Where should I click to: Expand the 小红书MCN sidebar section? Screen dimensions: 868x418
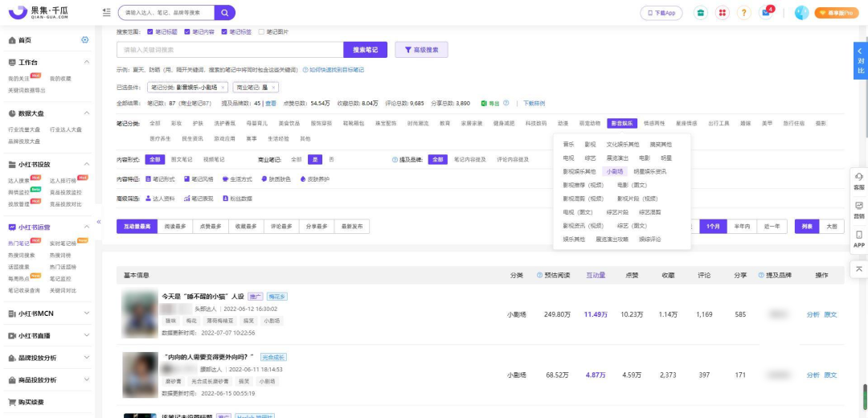tap(49, 313)
